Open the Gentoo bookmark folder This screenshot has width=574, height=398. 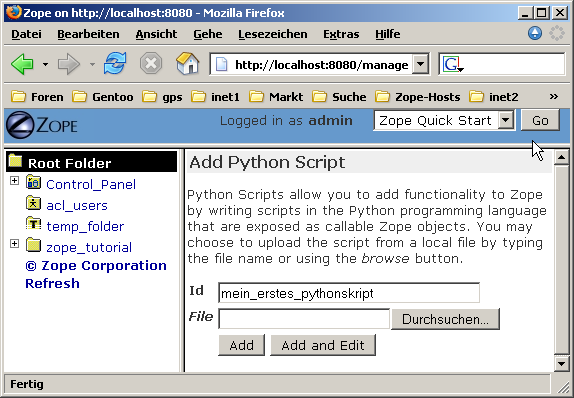[x=102, y=97]
